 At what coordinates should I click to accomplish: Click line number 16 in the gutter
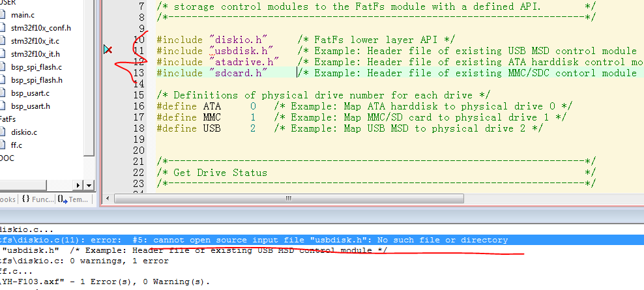(x=139, y=106)
